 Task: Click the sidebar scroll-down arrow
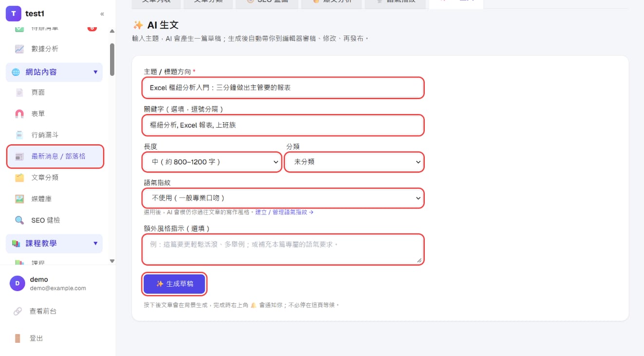(112, 261)
